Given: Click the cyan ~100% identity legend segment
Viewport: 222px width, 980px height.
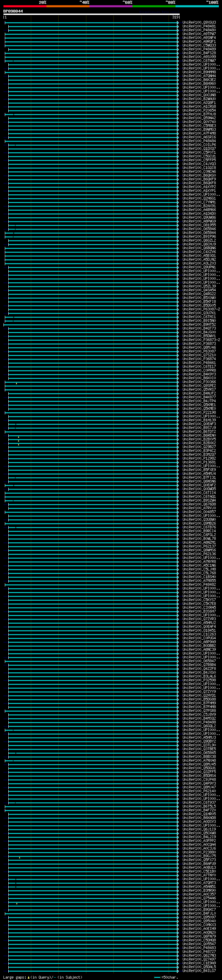Looking at the screenshot, I should [197, 6].
